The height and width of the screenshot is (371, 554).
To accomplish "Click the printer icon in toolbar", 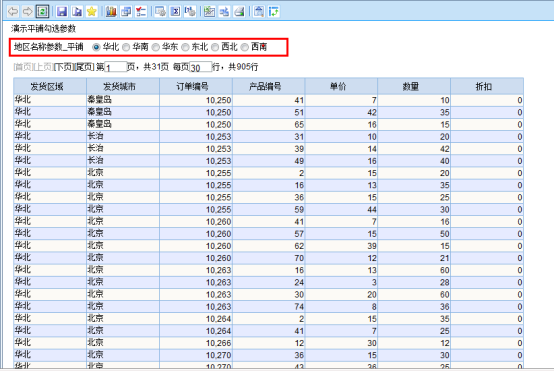I will pos(239,12).
